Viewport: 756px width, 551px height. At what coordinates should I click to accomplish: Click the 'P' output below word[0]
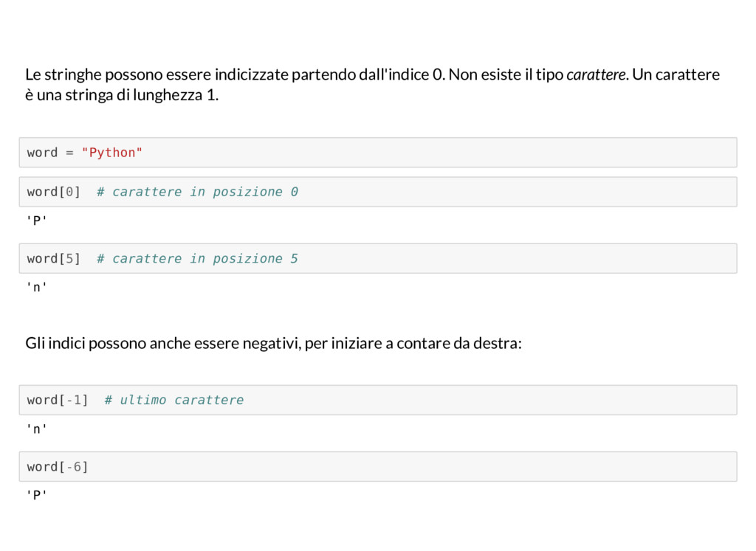37,221
